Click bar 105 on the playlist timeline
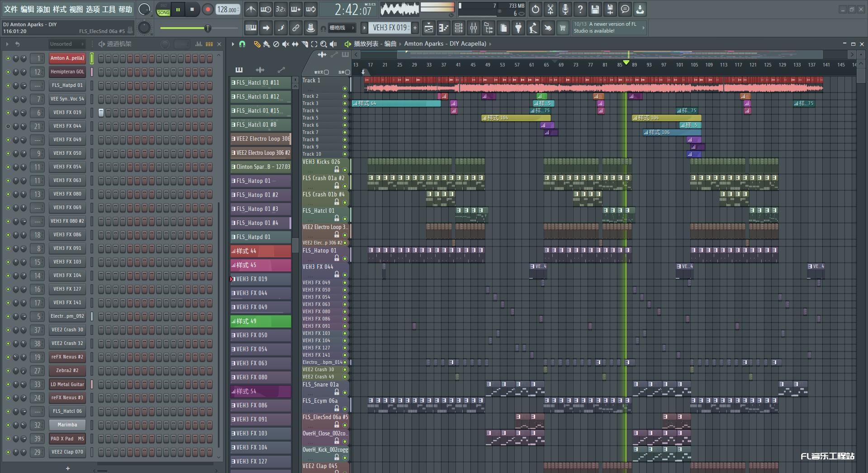Screen dimensions: 868x473 click(694, 65)
